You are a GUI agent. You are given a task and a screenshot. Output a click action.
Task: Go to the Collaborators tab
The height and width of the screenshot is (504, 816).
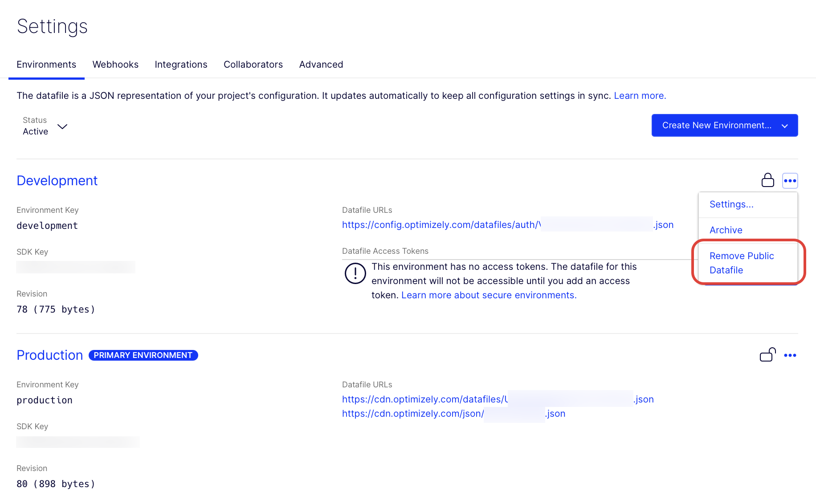click(253, 65)
